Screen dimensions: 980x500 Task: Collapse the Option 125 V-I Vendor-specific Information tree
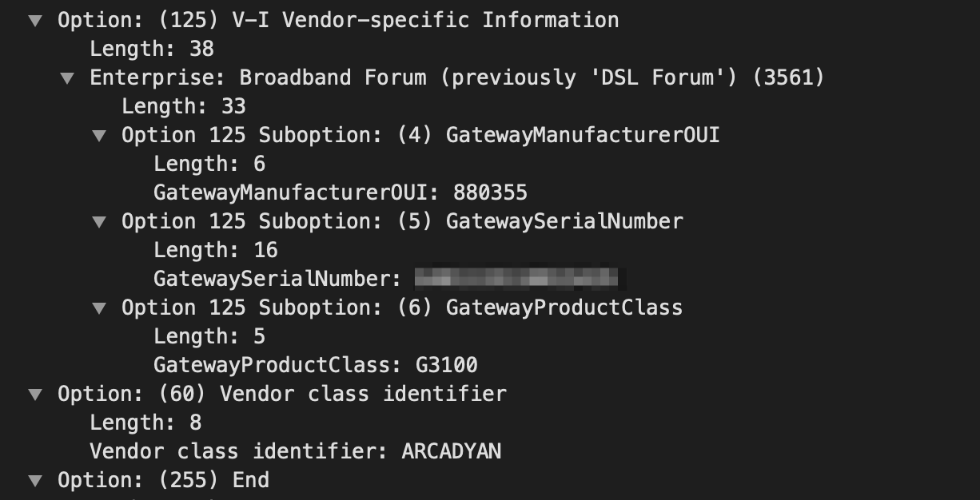tap(34, 21)
